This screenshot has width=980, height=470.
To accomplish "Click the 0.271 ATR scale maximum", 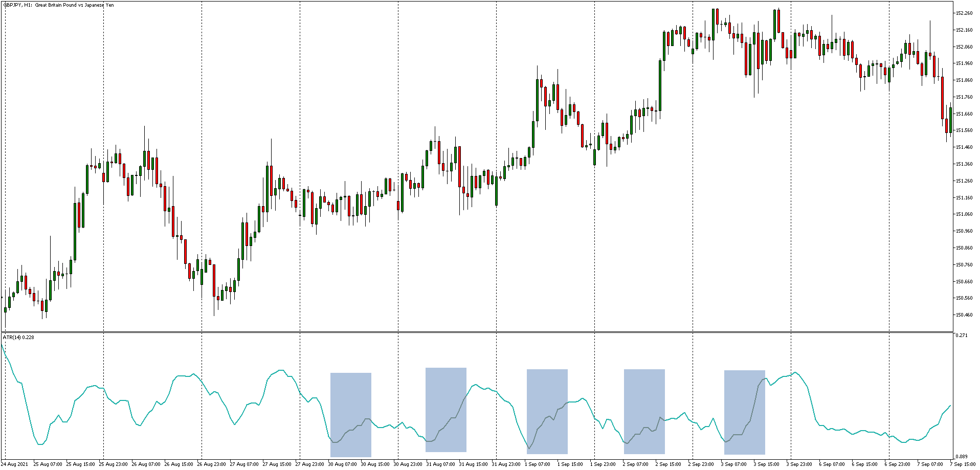I will [962, 335].
